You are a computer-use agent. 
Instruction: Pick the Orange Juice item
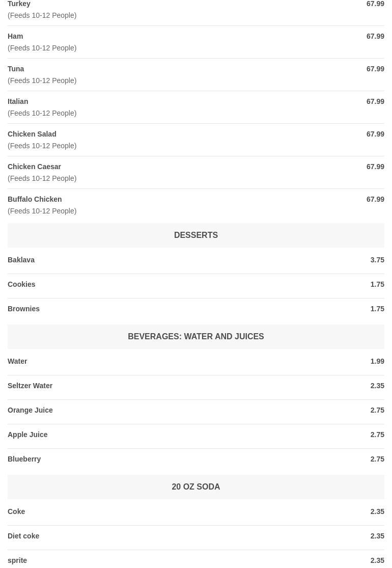[x=30, y=410]
